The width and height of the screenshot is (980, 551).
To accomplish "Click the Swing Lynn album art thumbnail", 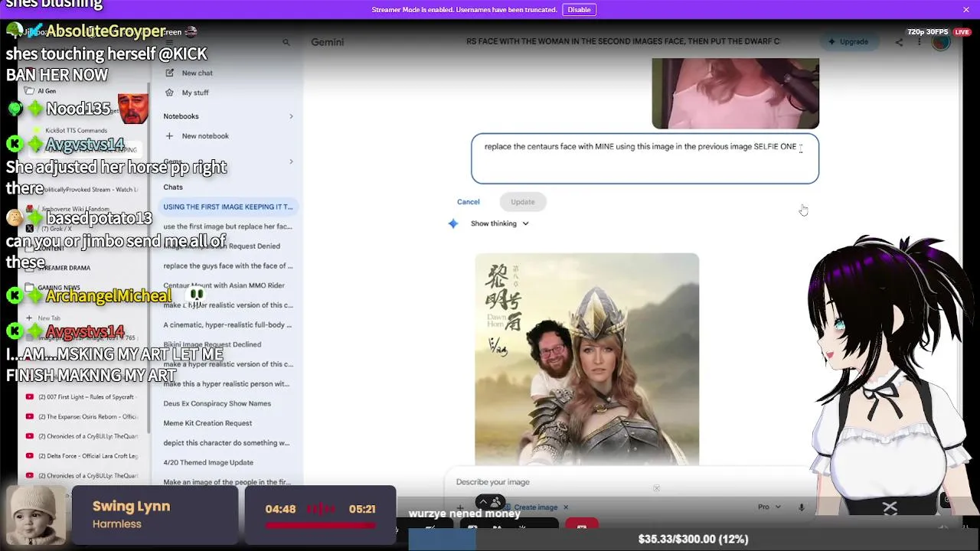I will pyautogui.click(x=35, y=516).
